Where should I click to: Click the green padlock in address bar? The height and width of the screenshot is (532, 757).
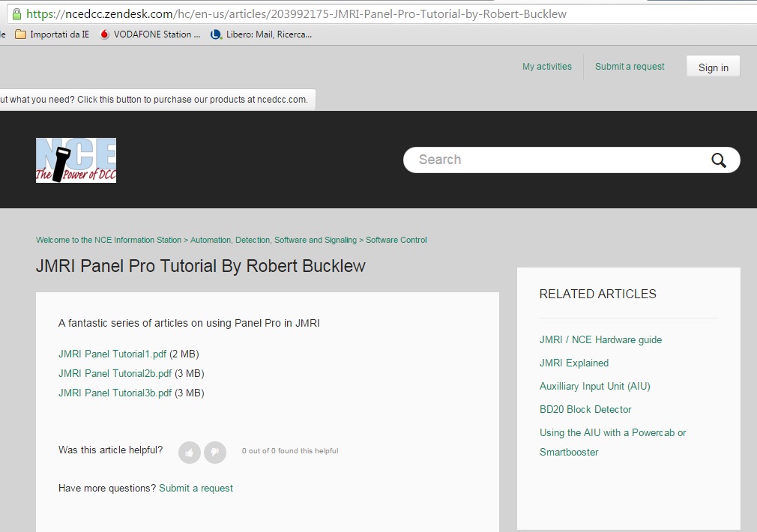pos(16,13)
